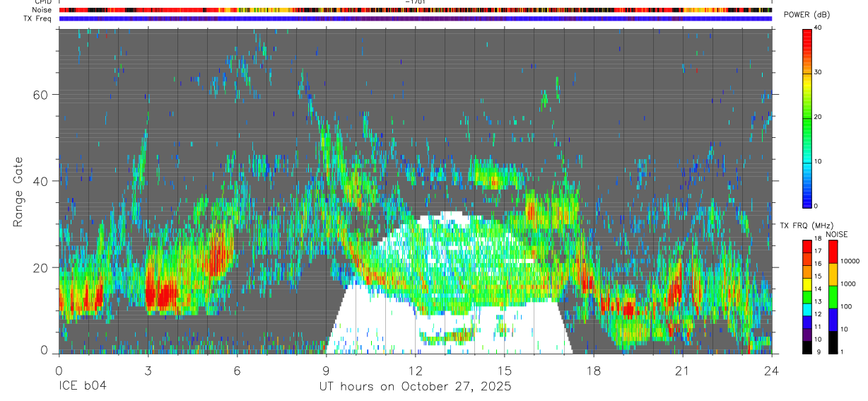Select the yellow segment of TX FRQ scale
The image size is (868, 401).
807,284
